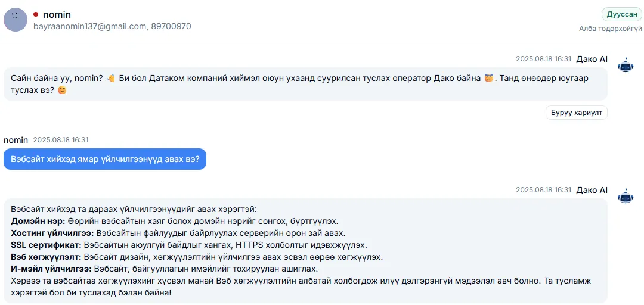Click the Дако AI robot avatar on first message
This screenshot has width=644, height=305.
(x=626, y=66)
